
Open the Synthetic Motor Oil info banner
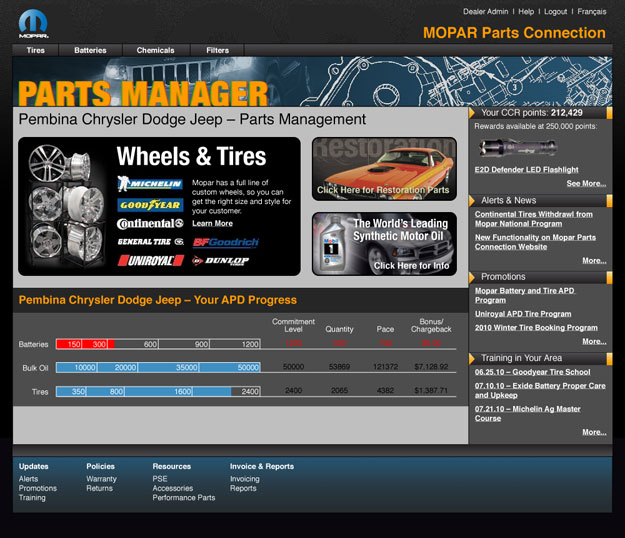384,244
